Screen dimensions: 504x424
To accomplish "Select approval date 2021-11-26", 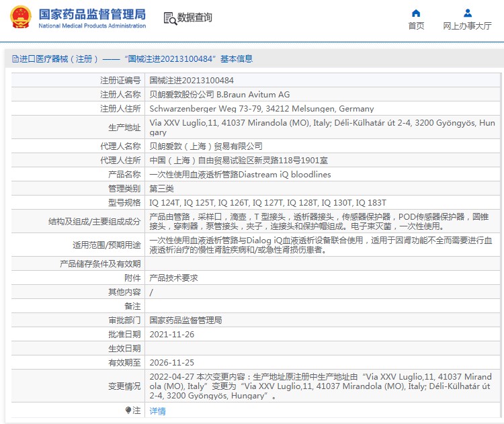I will pyautogui.click(x=172, y=335).
